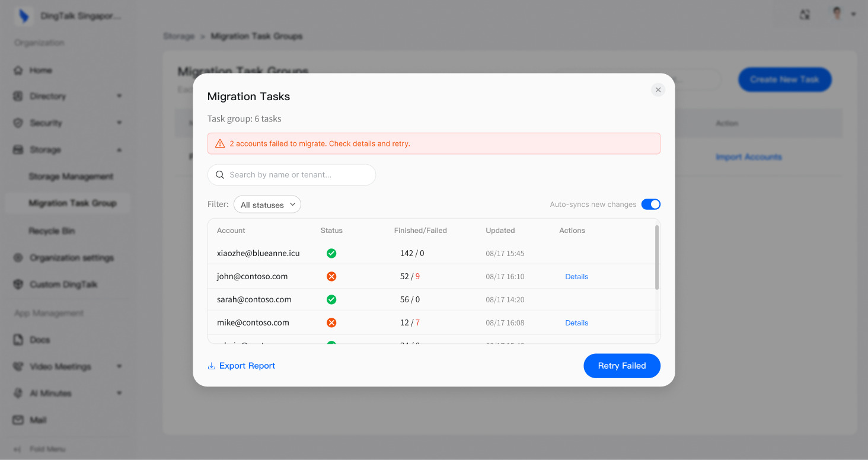Open Storage Management in sidebar

tap(71, 176)
